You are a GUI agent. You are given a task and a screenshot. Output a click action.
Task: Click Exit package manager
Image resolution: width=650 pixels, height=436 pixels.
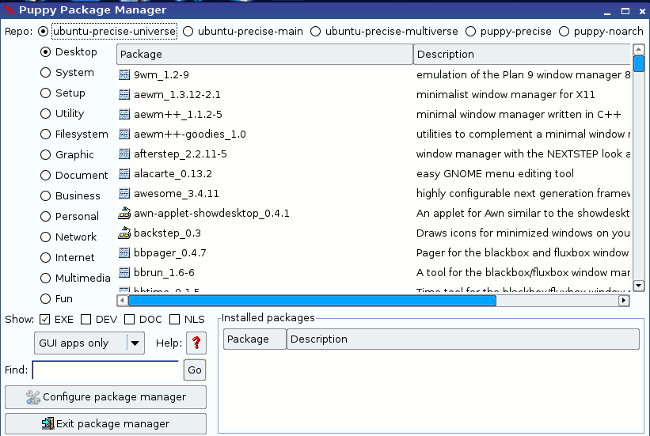[106, 424]
